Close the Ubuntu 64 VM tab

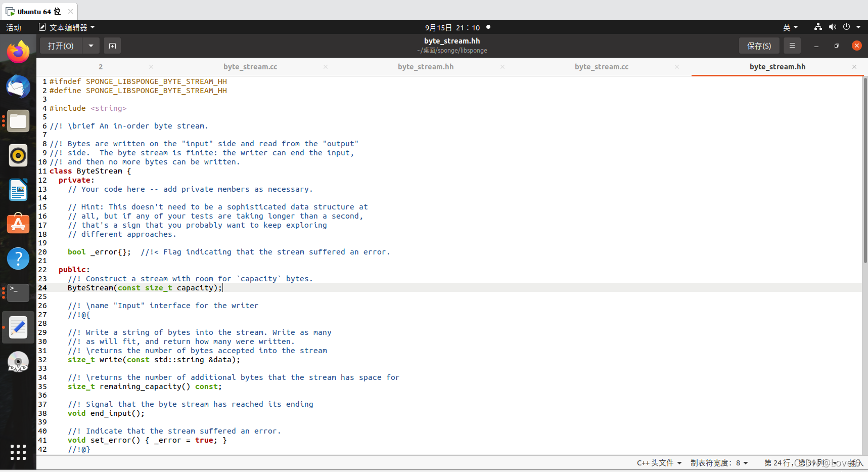click(70, 11)
